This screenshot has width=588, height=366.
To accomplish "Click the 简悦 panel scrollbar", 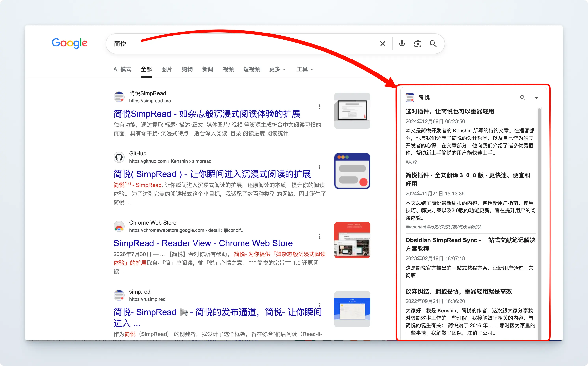I will pos(539,224).
